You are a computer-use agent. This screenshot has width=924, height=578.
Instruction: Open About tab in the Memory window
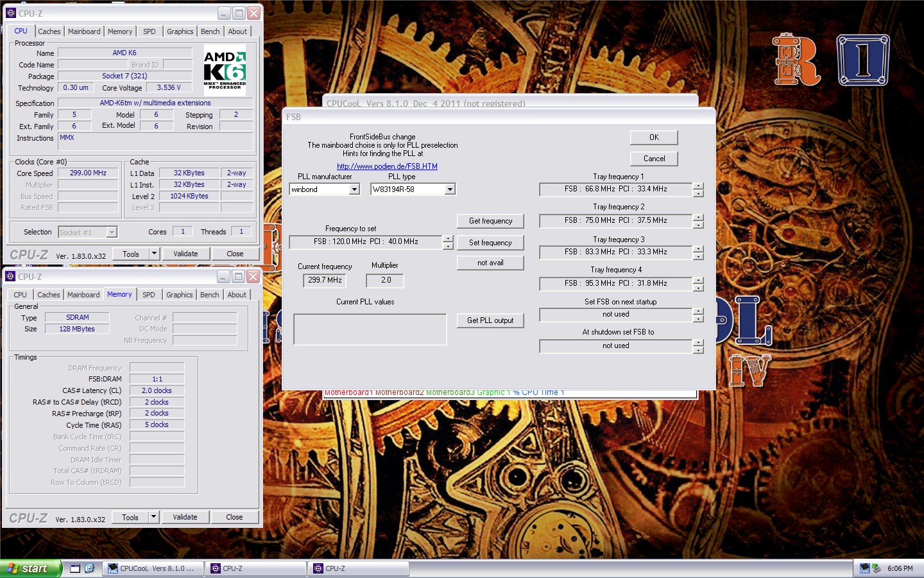tap(237, 295)
